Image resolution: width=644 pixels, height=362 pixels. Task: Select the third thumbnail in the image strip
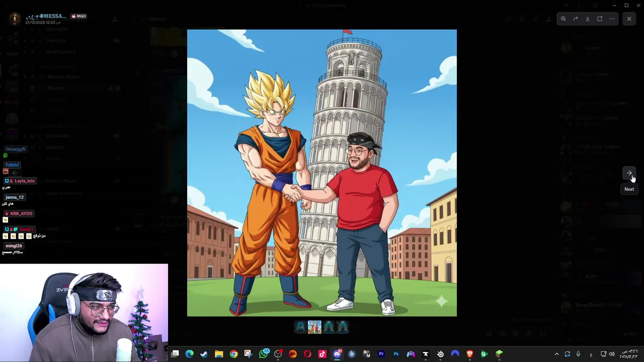(329, 327)
